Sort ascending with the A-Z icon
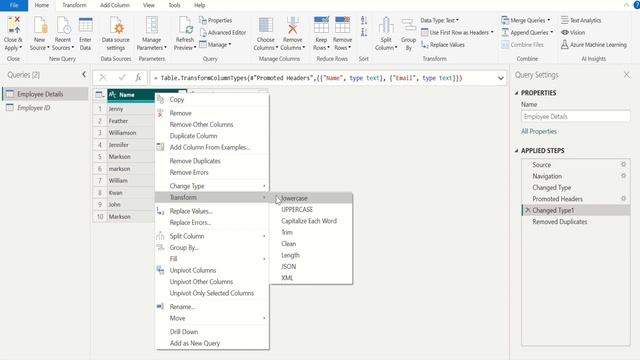The width and height of the screenshot is (640, 360). [x=364, y=20]
